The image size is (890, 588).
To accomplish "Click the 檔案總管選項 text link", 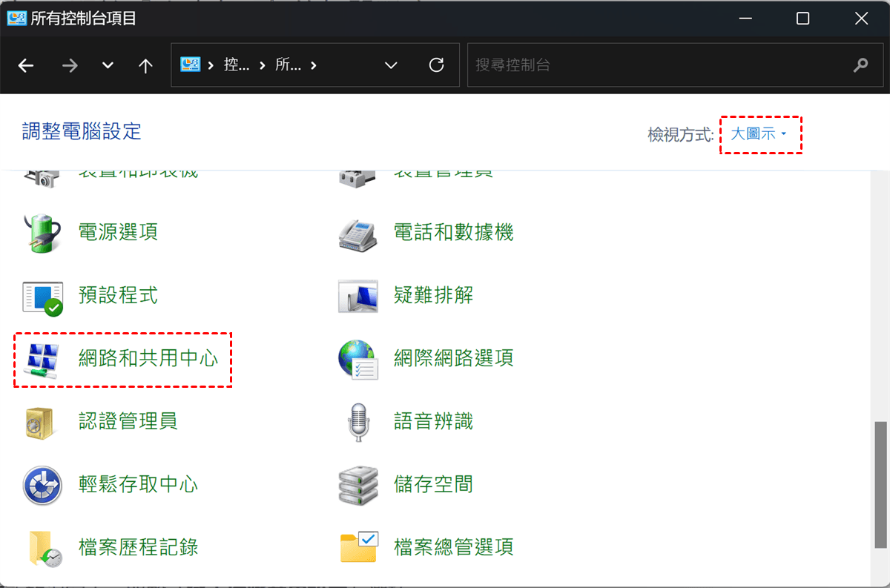I will coord(453,548).
